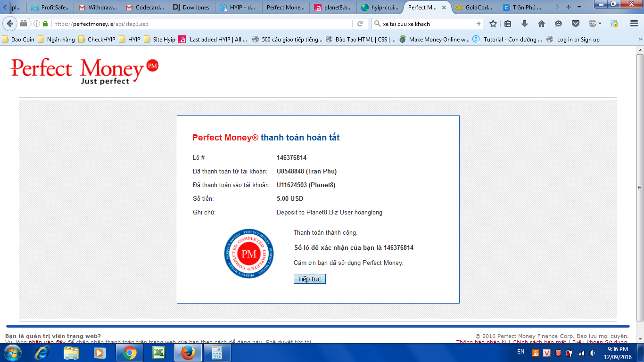This screenshot has height=362, width=644.
Task: Open Windows Explorer from the taskbar
Action: pyautogui.click(x=71, y=353)
